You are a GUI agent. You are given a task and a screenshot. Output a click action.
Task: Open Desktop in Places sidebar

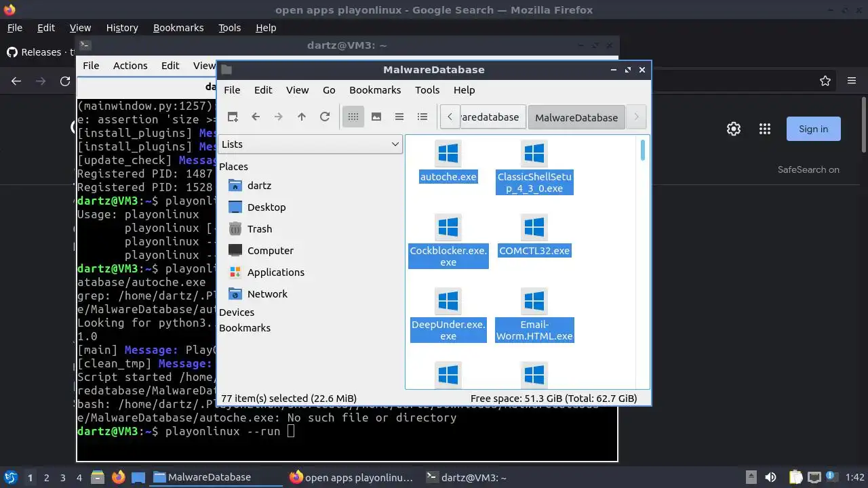(267, 207)
